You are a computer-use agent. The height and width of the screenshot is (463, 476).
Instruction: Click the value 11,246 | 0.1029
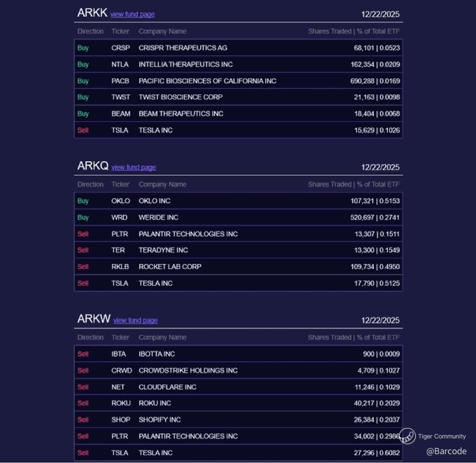pos(377,388)
